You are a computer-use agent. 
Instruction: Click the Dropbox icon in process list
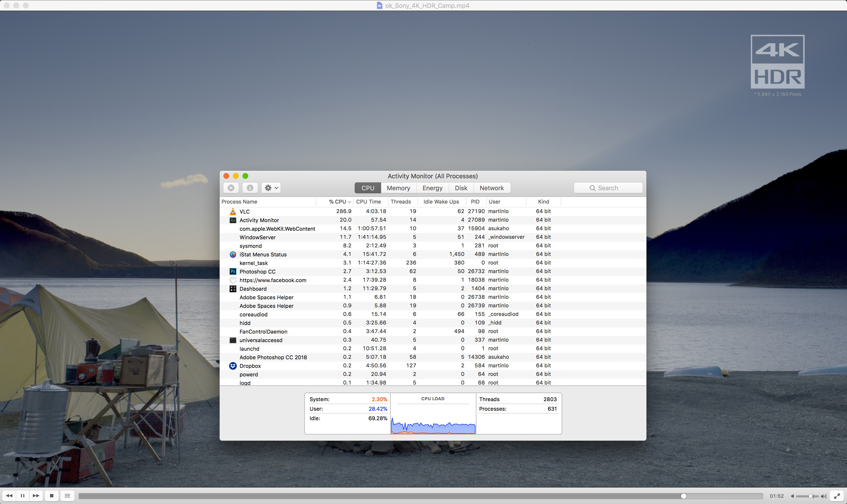(232, 365)
